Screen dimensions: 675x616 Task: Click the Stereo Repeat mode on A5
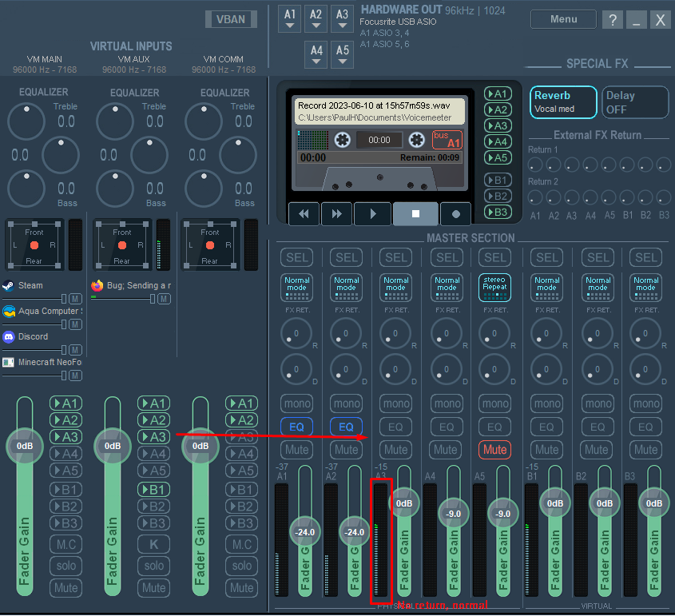pos(494,287)
